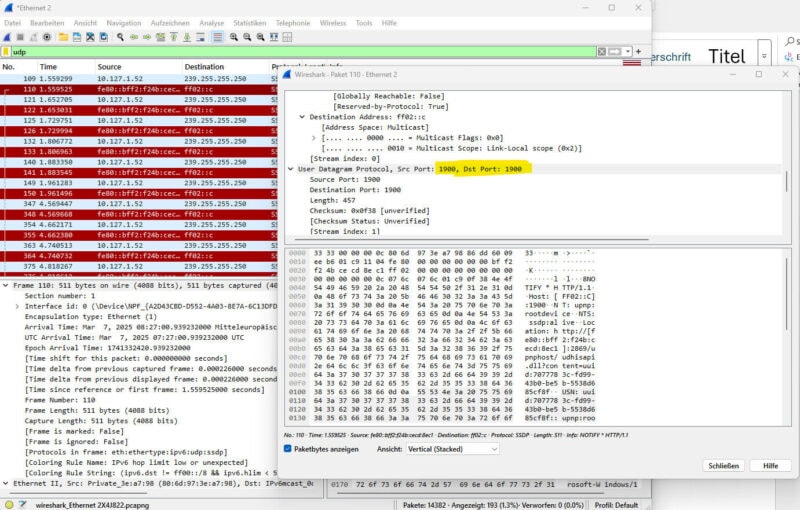Image resolution: width=800 pixels, height=510 pixels.
Task: Toggle the Paketbytes anzeigen checkbox
Action: 290,450
